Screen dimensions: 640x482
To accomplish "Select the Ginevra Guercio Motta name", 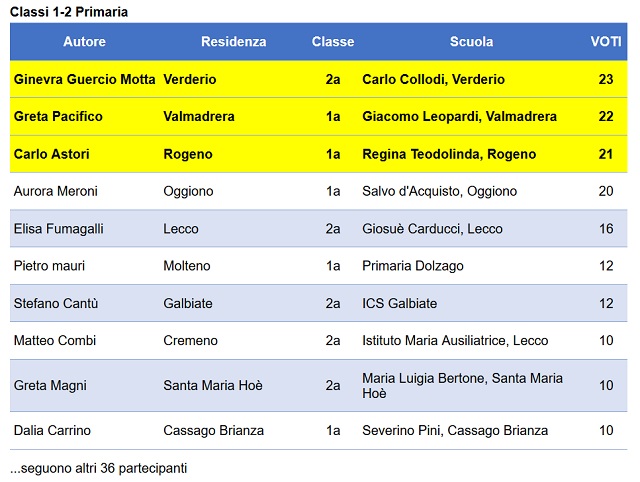I will [84, 79].
